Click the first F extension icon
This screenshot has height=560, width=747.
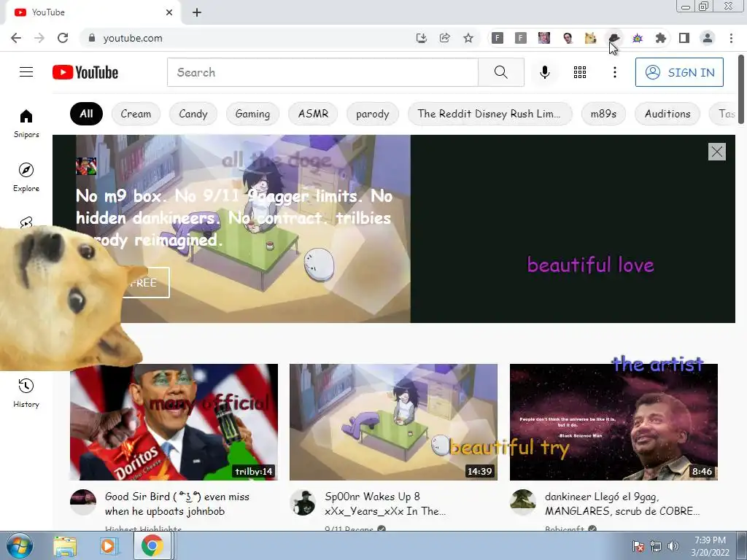click(497, 38)
